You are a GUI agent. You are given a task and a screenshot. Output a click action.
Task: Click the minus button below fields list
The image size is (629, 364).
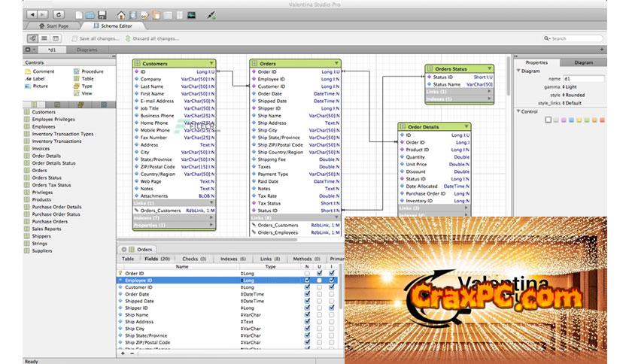(132, 353)
